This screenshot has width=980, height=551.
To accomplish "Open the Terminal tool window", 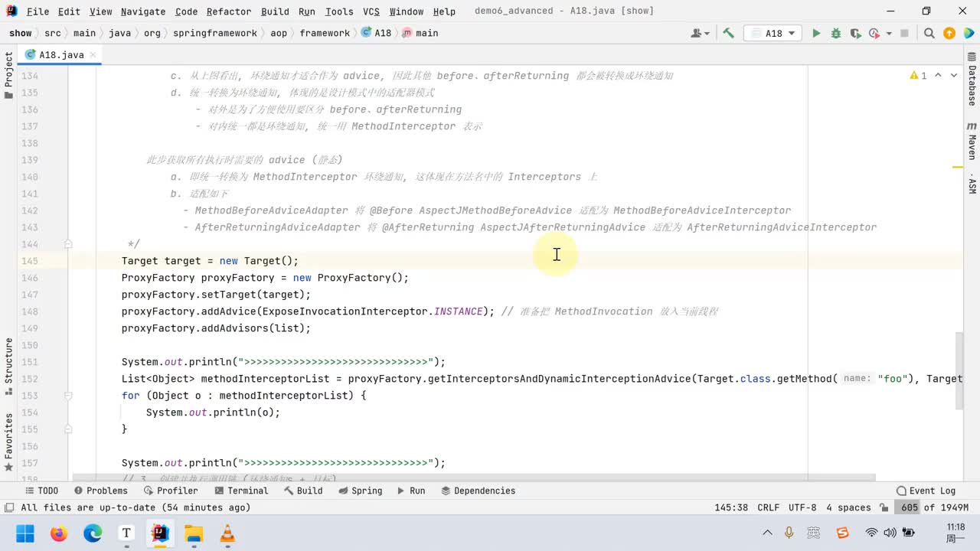I will click(241, 491).
